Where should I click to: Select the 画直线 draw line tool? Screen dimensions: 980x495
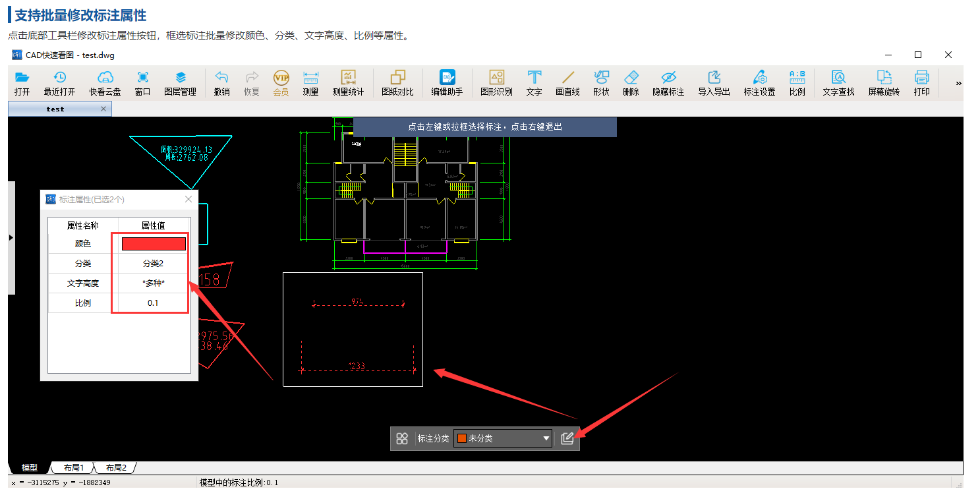pyautogui.click(x=567, y=83)
